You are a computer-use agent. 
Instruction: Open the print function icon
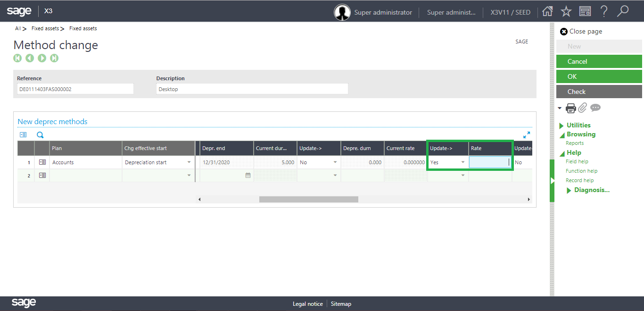pyautogui.click(x=570, y=108)
